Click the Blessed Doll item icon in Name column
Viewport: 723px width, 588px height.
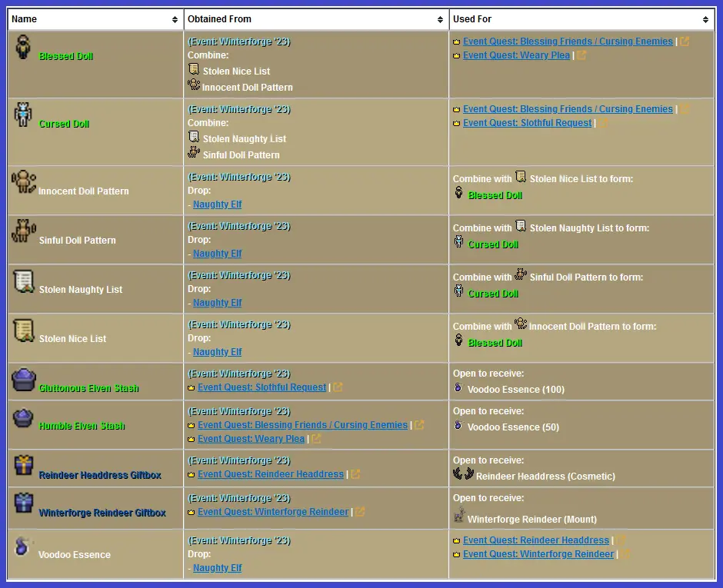pyautogui.click(x=23, y=48)
